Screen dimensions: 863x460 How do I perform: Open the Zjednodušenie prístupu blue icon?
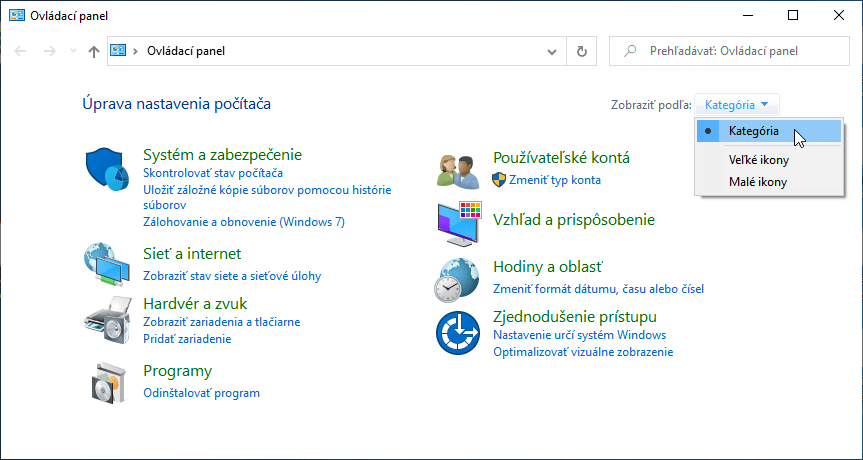coord(459,333)
